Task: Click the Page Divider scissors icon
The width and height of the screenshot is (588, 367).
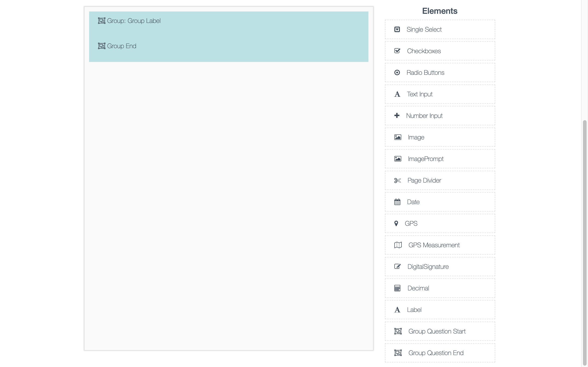Action: point(397,181)
